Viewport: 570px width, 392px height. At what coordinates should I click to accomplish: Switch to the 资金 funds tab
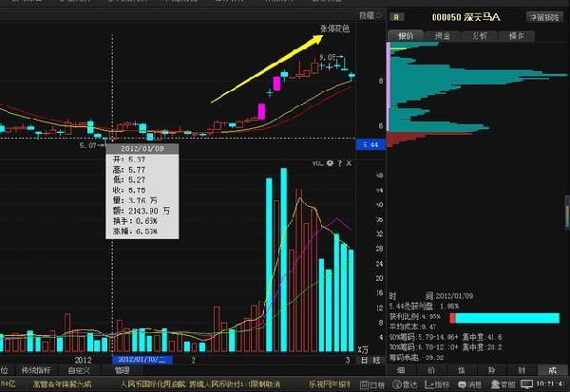(443, 36)
